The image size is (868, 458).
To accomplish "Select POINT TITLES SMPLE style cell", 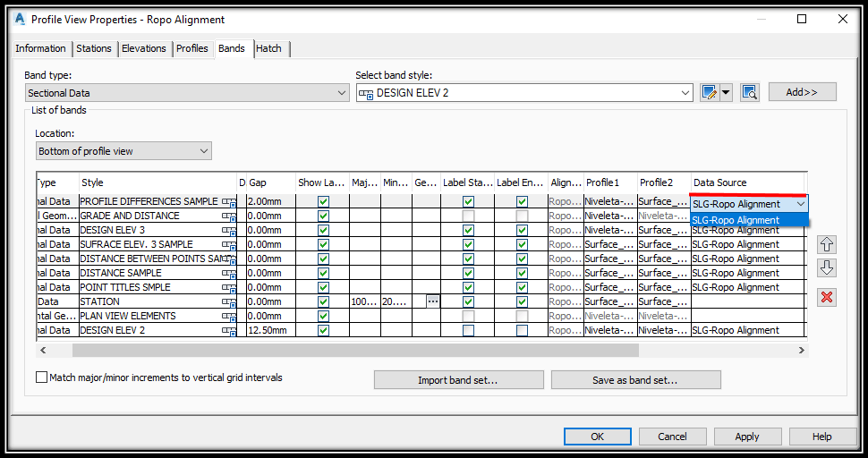I will pos(157,287).
